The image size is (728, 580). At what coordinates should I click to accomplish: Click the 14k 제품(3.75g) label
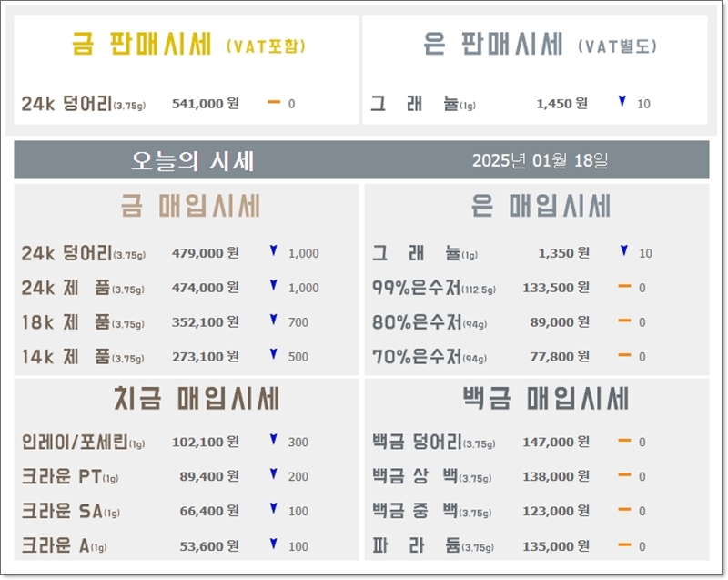pos(83,357)
